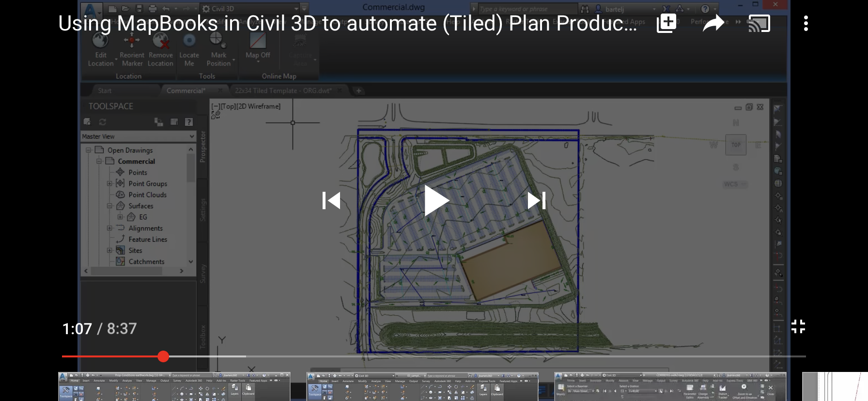This screenshot has height=401, width=868.
Task: Switch to the Start drawing tab
Action: pos(105,91)
